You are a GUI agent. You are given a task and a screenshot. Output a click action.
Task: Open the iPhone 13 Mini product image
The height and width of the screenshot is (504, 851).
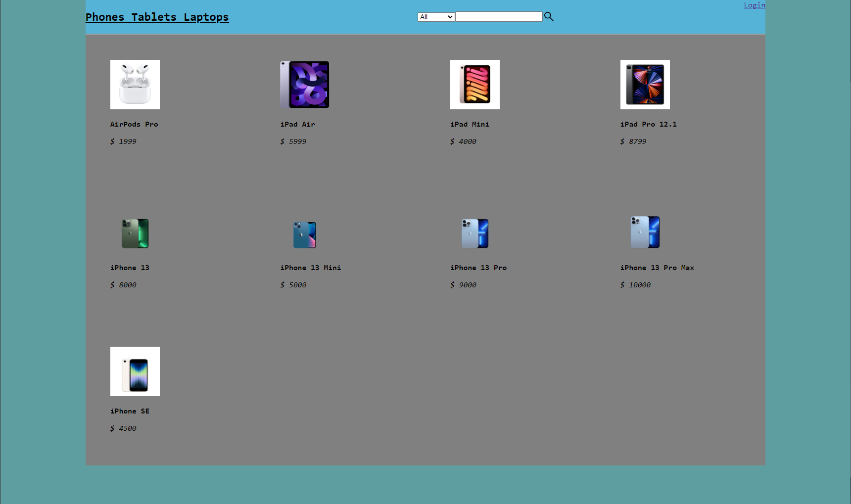304,234
